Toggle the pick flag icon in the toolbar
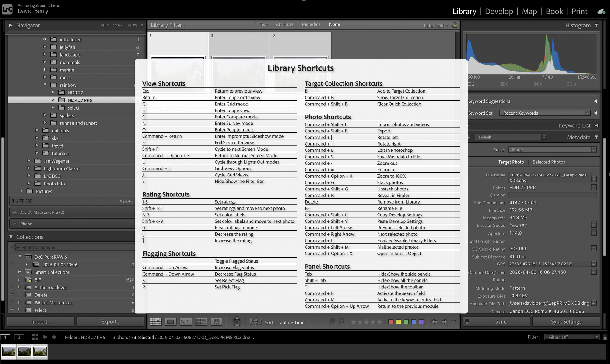 pyautogui.click(x=332, y=322)
